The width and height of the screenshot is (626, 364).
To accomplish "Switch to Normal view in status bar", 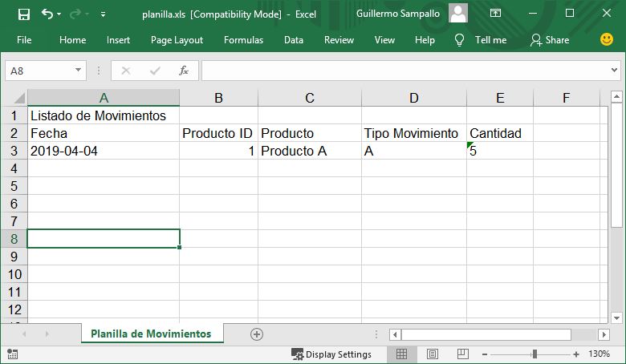I will pos(401,354).
